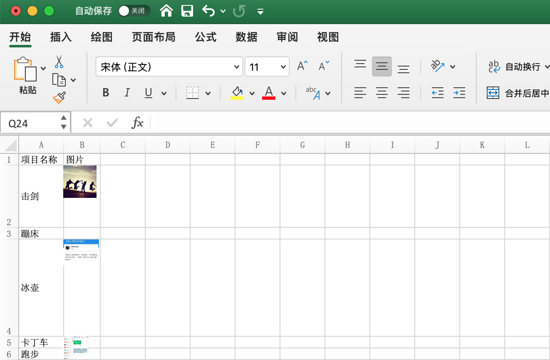Align text right

tap(403, 93)
